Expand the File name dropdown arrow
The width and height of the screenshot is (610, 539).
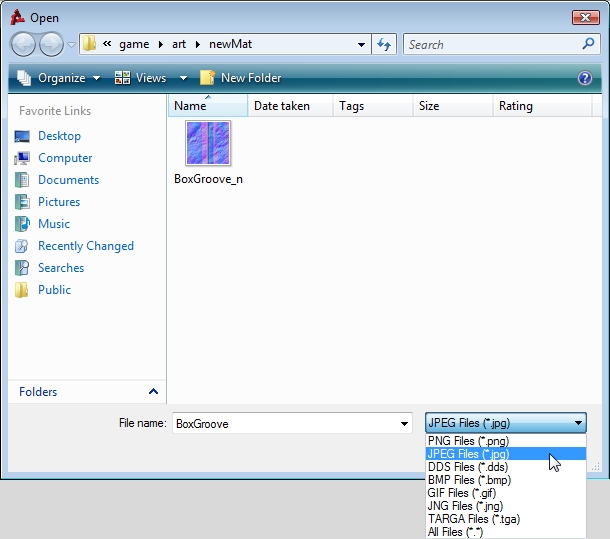404,423
